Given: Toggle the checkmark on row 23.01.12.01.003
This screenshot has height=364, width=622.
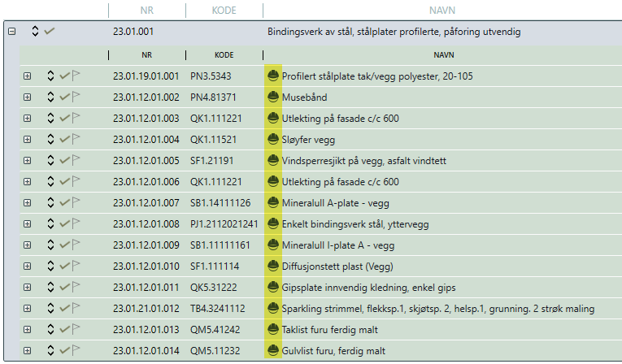Looking at the screenshot, I should tap(64, 119).
